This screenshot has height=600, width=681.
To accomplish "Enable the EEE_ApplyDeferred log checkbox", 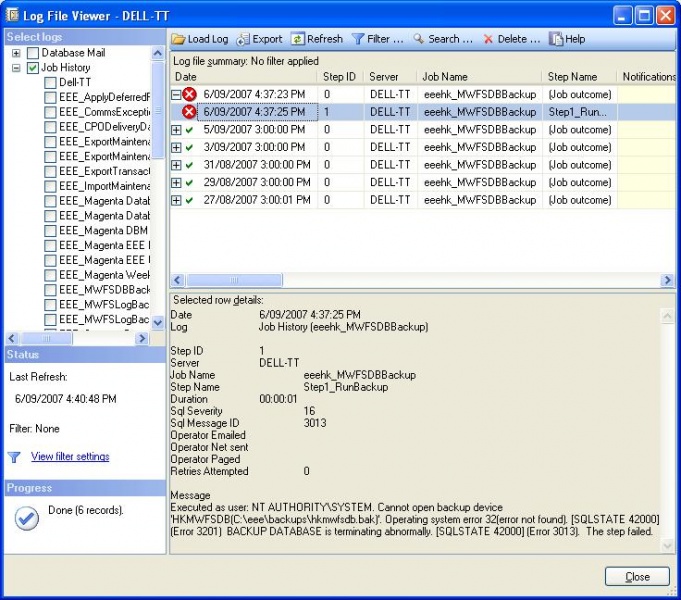I will [x=50, y=98].
